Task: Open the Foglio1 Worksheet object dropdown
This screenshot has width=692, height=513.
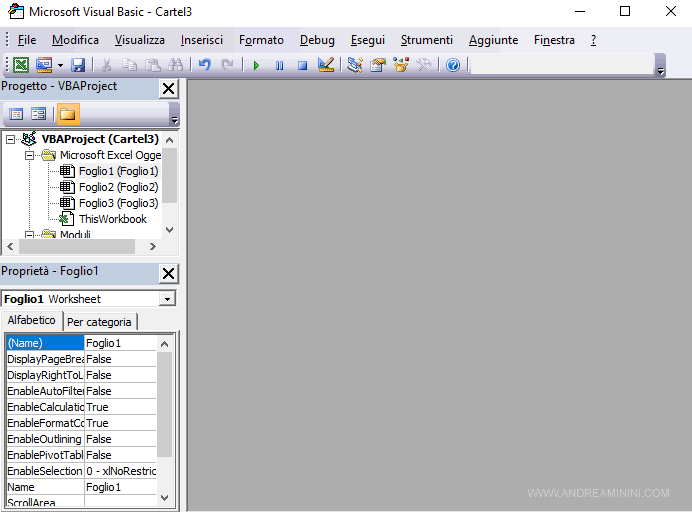Action: click(167, 299)
